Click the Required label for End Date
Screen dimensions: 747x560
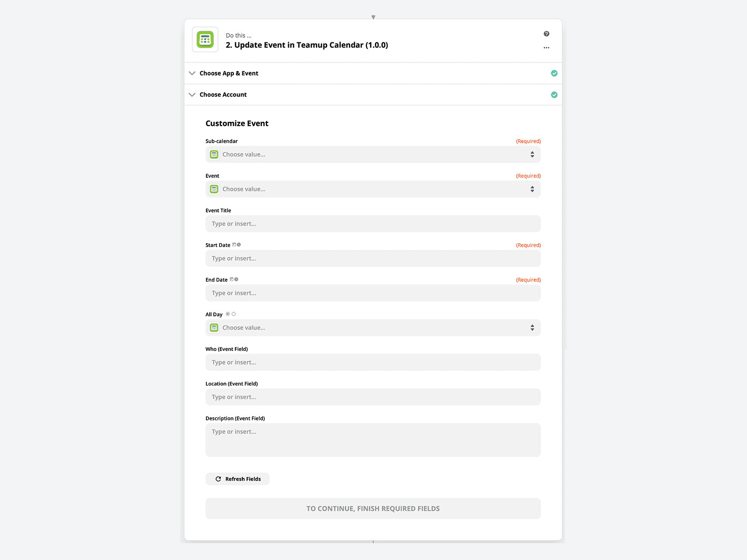coord(528,280)
